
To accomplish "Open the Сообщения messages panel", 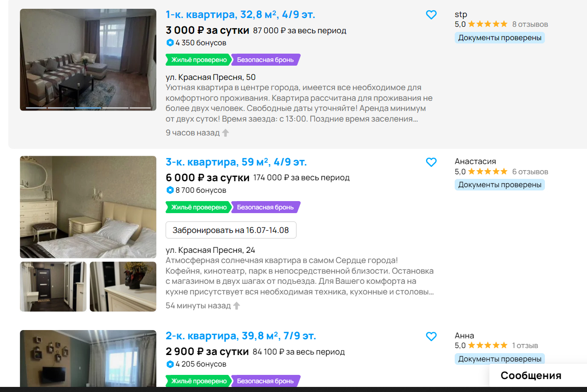I will pos(531,375).
